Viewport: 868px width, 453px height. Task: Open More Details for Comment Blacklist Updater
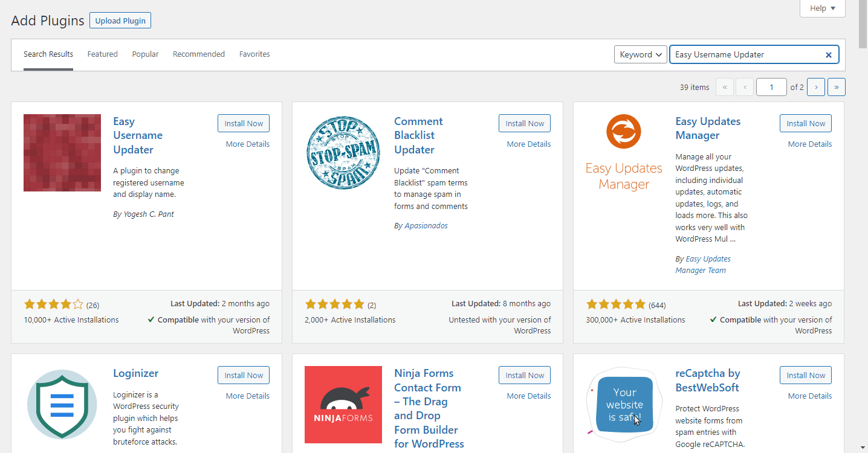coord(529,144)
